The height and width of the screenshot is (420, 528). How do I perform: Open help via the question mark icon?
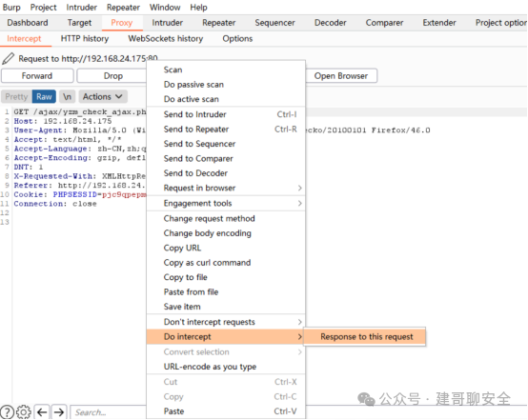(x=7, y=412)
